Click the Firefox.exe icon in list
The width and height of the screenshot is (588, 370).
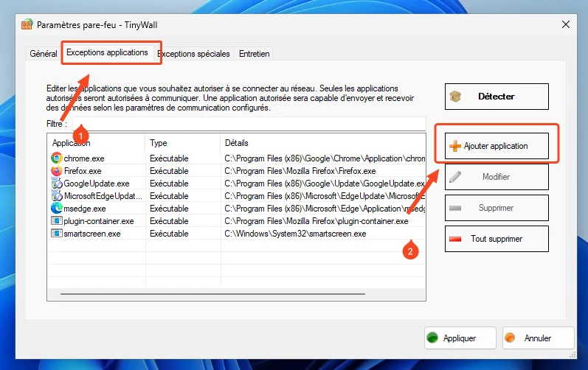57,171
